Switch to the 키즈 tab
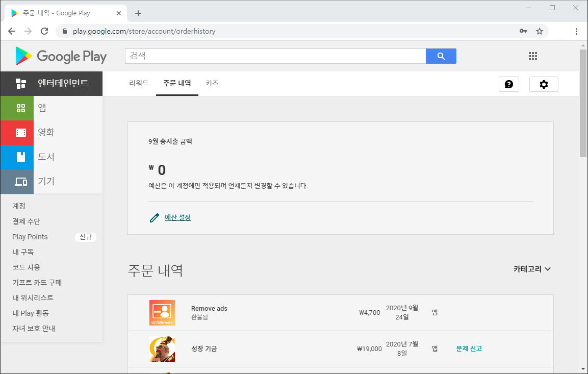The image size is (588, 374). [x=212, y=83]
